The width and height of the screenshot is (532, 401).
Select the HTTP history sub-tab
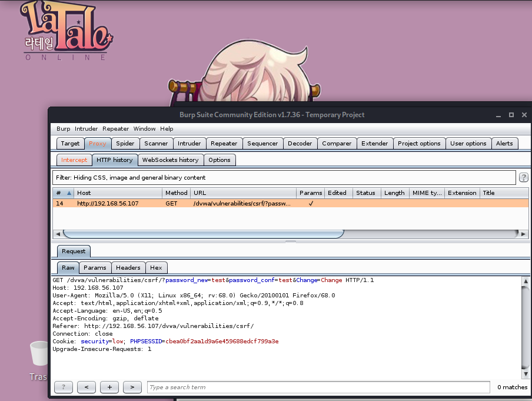point(115,160)
